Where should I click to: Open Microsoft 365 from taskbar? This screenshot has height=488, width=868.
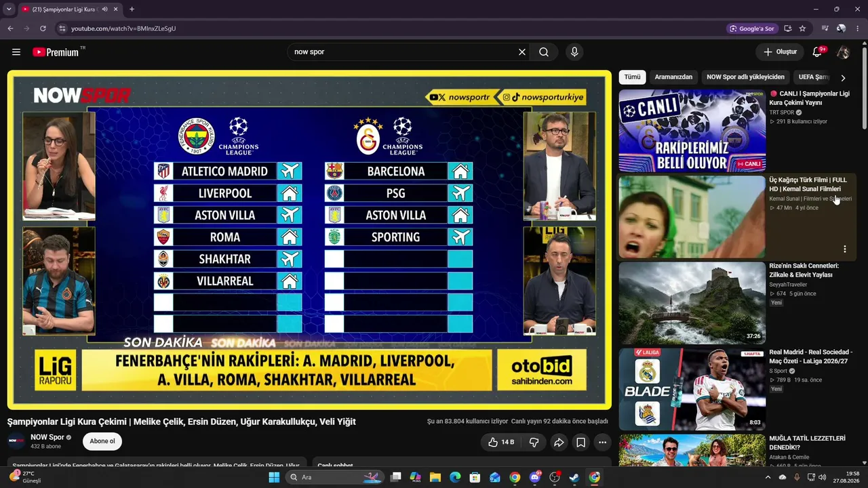pos(416,477)
